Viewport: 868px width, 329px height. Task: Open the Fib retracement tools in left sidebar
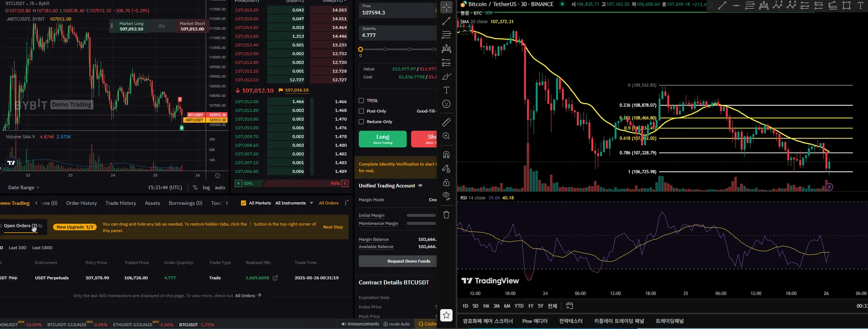(446, 35)
